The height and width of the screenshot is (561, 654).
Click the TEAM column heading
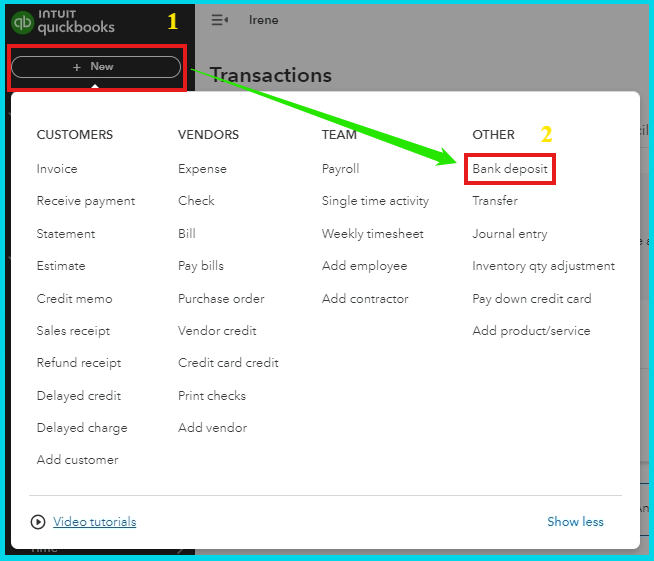(x=339, y=135)
